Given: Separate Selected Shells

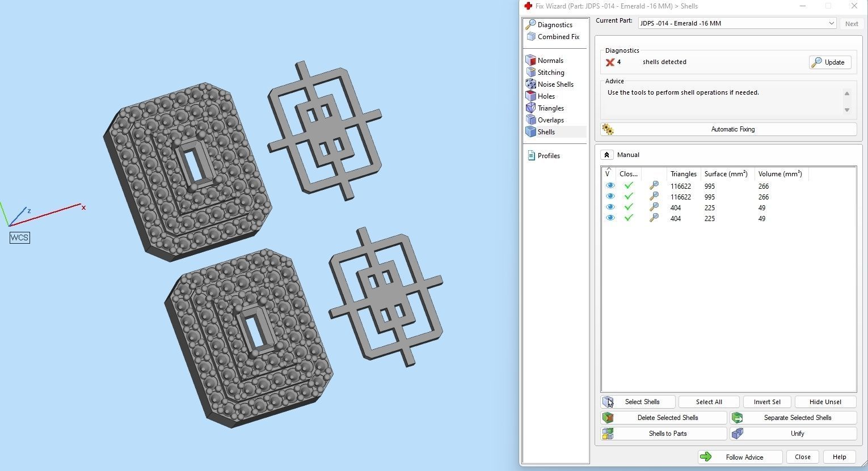Looking at the screenshot, I should (793, 418).
